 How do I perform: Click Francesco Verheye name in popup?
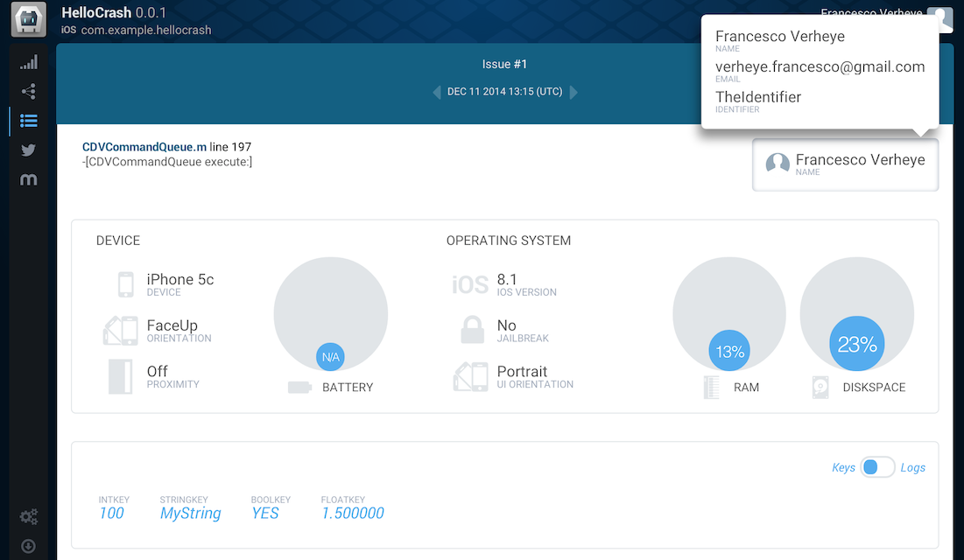780,36
